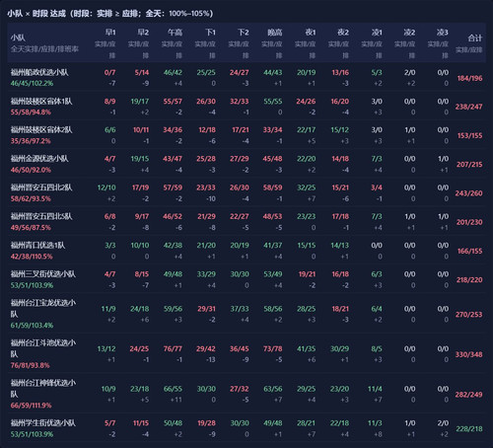Click total value 238/247
Viewport: 493px width, 448px height.
(468, 107)
